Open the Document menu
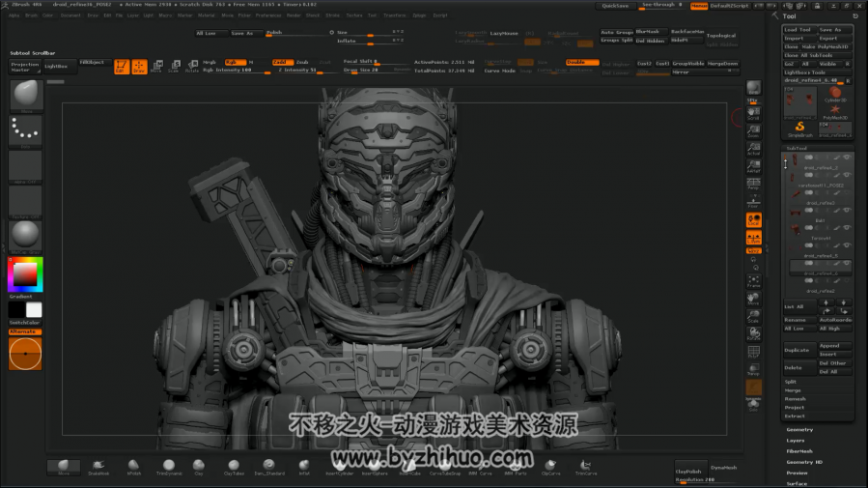This screenshot has height=488, width=868. pyautogui.click(x=70, y=15)
